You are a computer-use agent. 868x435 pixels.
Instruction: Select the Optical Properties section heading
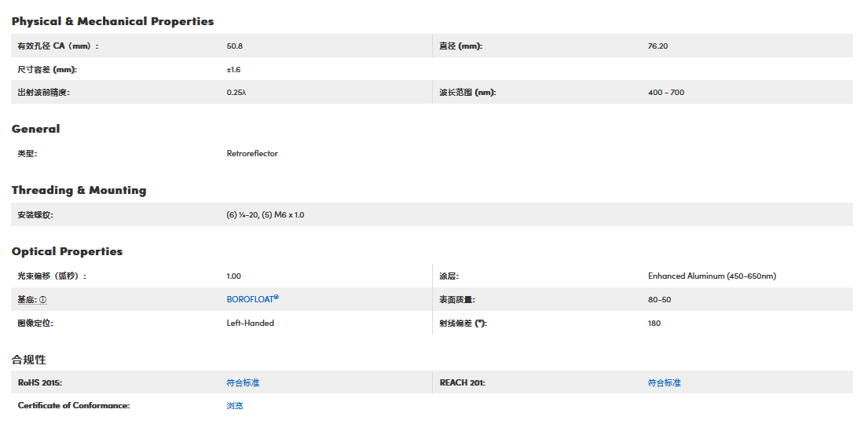(67, 251)
